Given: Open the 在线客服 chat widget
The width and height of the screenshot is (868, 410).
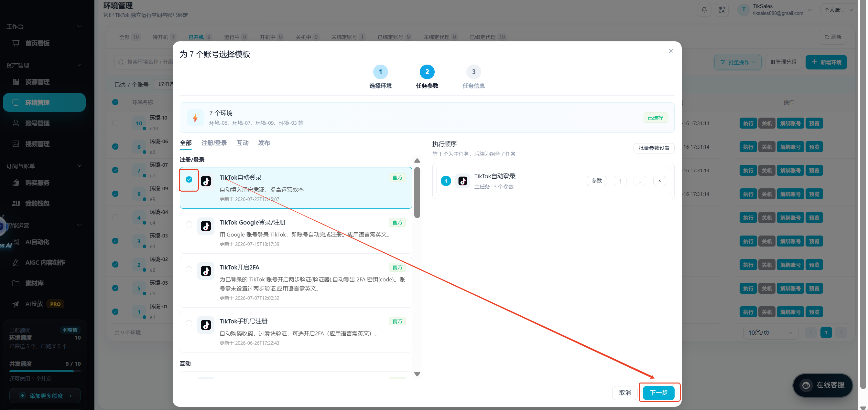Looking at the screenshot, I should point(823,385).
